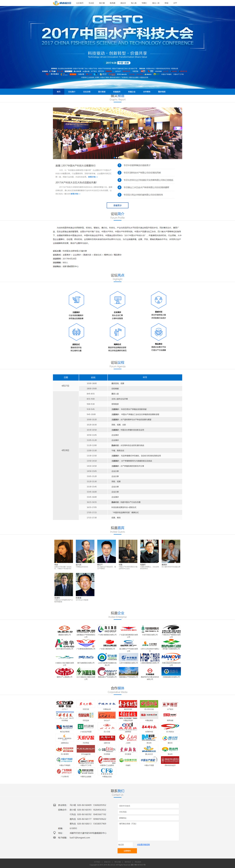Click the orange 立即报名 button
Screen dimensions: 235x868
point(127,851)
